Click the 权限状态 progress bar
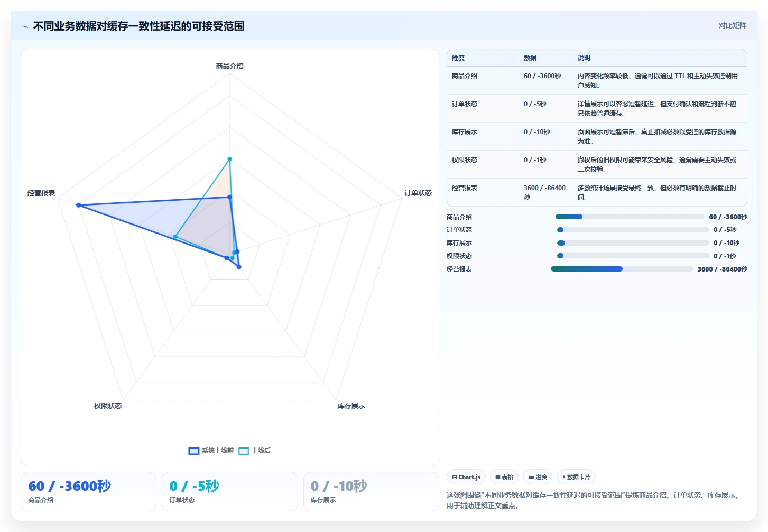This screenshot has height=532, width=768. point(633,256)
